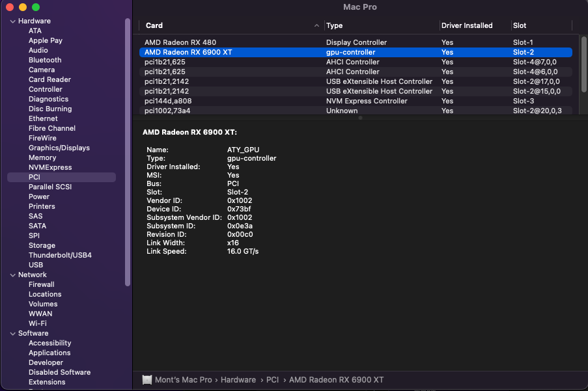Click the PCI table vertical scrollbar

point(583,64)
